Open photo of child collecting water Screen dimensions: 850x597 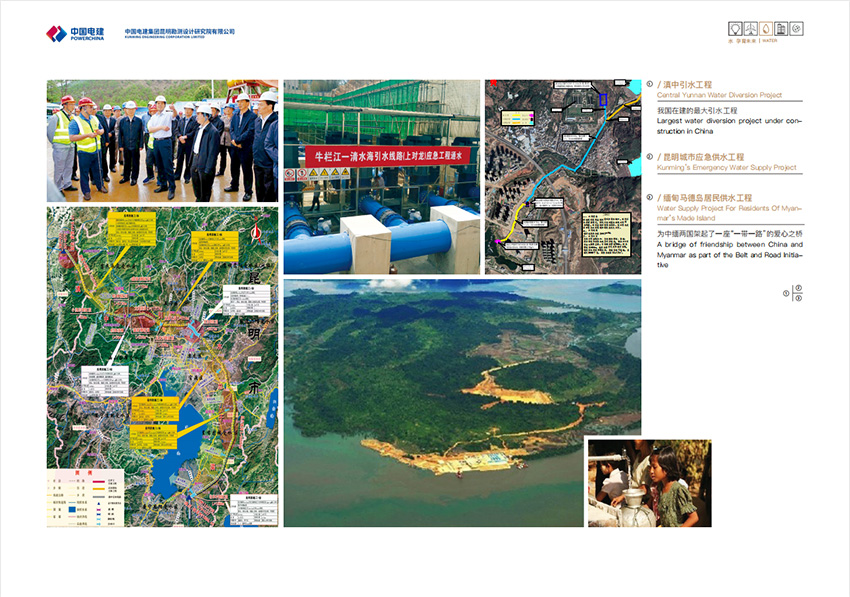point(649,483)
